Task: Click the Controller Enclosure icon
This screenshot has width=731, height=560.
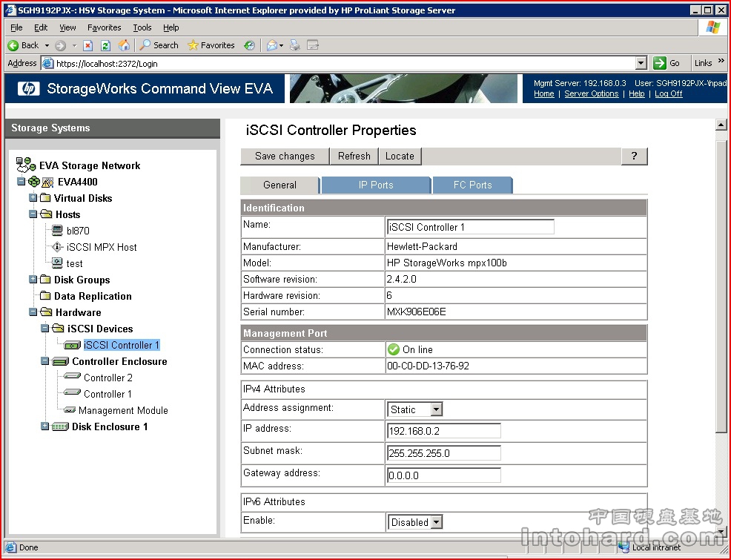Action: point(60,361)
